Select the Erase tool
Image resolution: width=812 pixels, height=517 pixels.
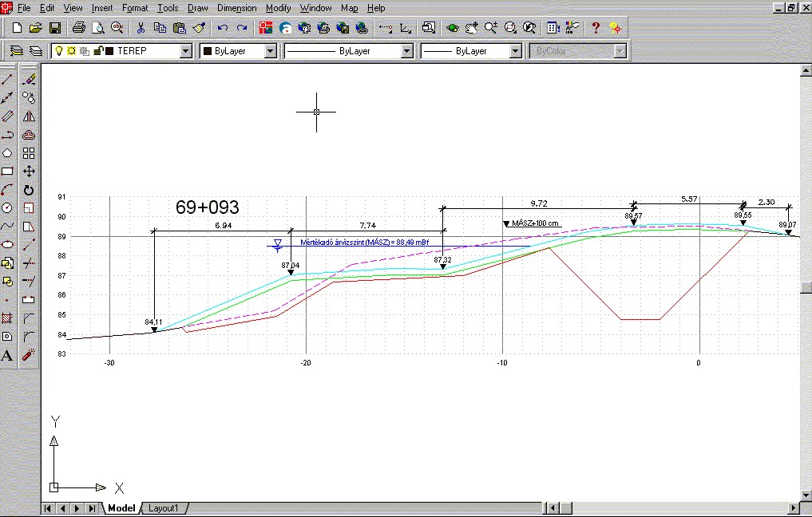tap(29, 80)
